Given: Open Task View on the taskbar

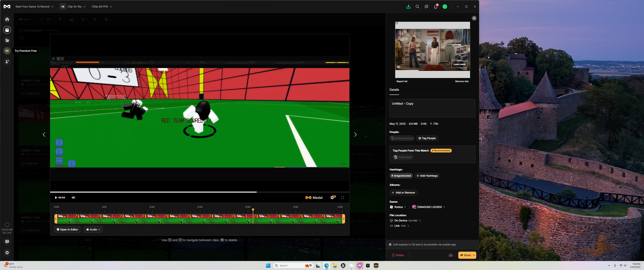Looking at the screenshot, I should pos(318,266).
